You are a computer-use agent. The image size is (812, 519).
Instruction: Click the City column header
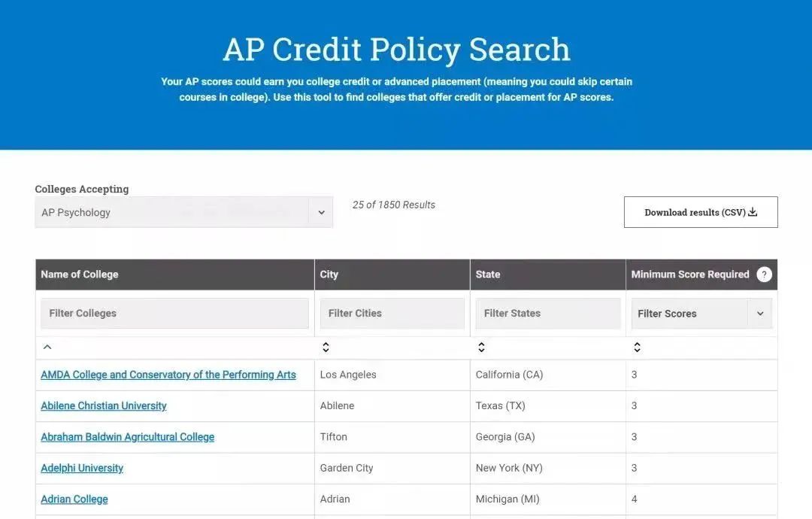(329, 275)
